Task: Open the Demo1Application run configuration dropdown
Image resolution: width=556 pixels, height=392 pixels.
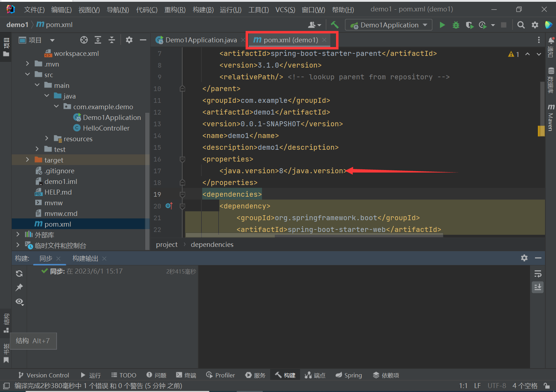Action: 389,25
